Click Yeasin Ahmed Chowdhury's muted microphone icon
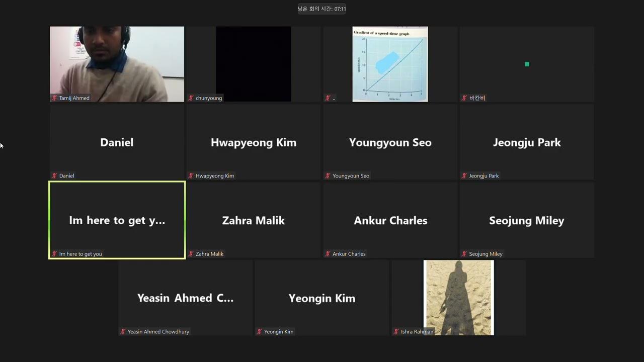This screenshot has height=362, width=644. pyautogui.click(x=123, y=332)
